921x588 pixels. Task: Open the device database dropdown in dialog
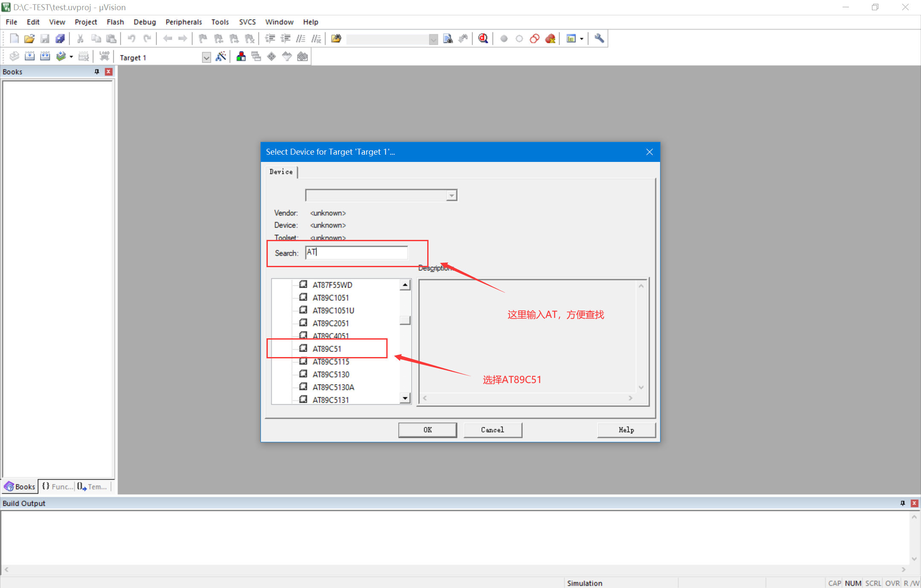452,196
